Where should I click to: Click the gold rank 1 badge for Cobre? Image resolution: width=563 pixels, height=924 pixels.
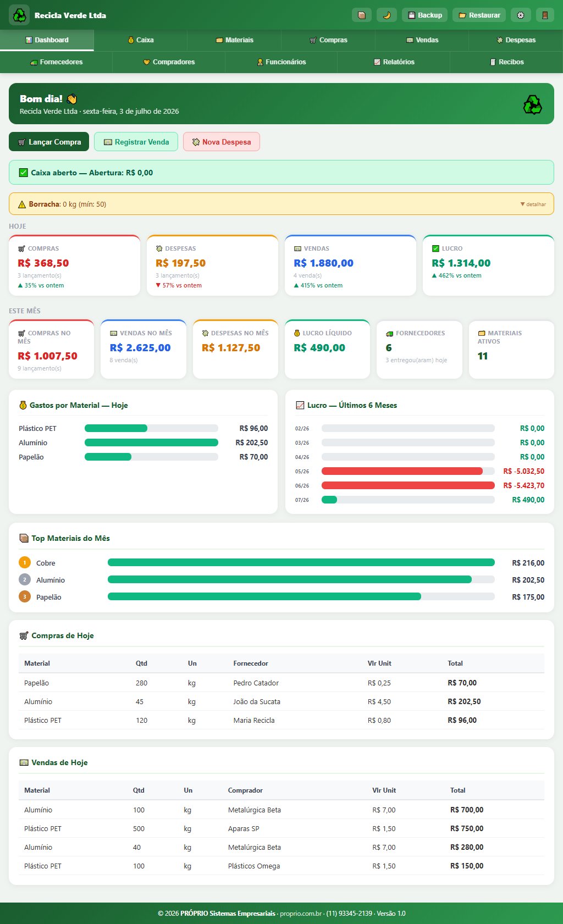[x=25, y=563]
